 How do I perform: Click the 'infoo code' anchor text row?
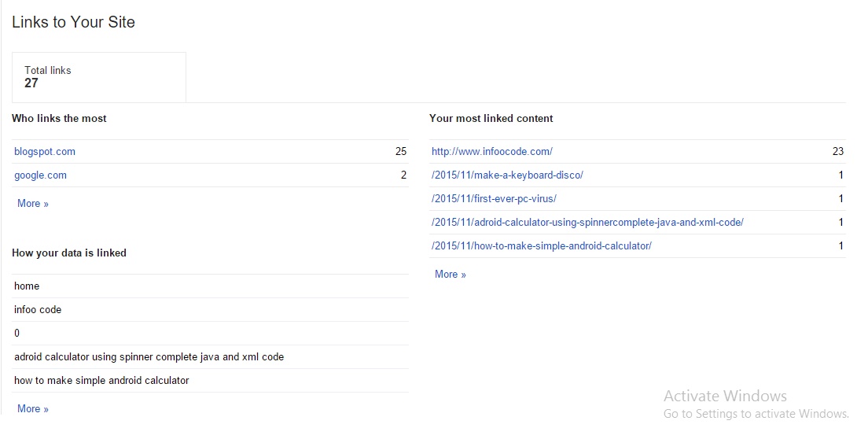tap(38, 310)
